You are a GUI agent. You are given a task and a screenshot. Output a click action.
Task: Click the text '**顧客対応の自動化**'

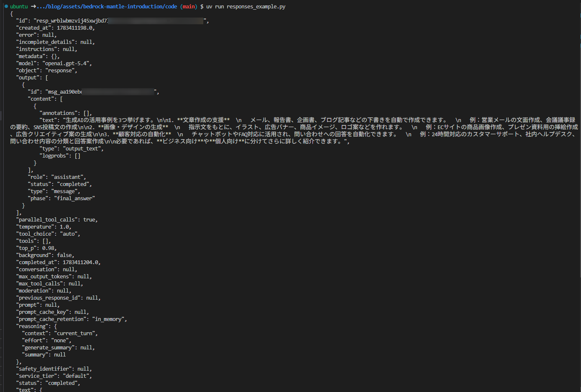coord(142,135)
